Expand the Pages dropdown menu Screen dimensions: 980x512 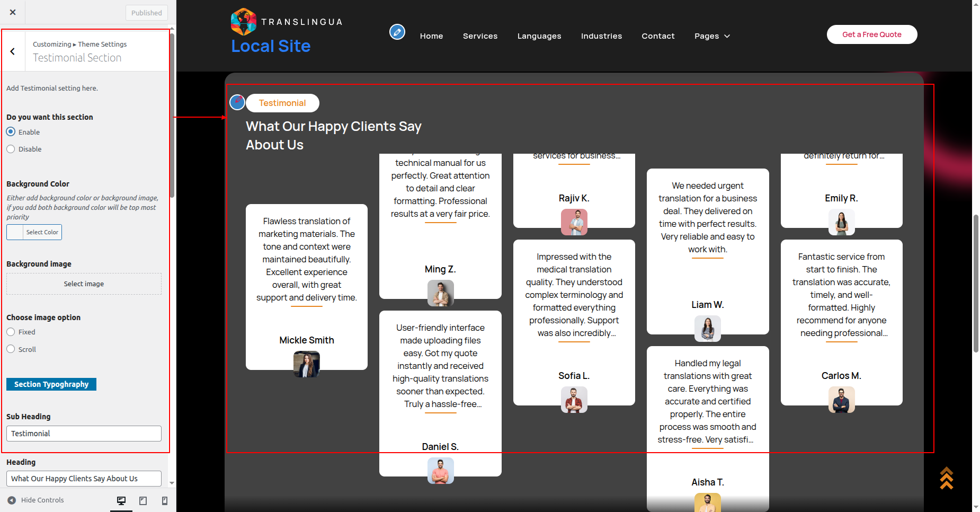[x=712, y=36]
